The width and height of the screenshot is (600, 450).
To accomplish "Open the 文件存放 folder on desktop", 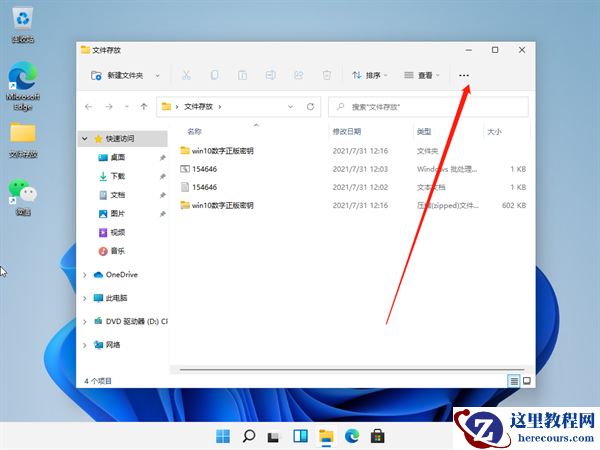I will click(x=23, y=140).
